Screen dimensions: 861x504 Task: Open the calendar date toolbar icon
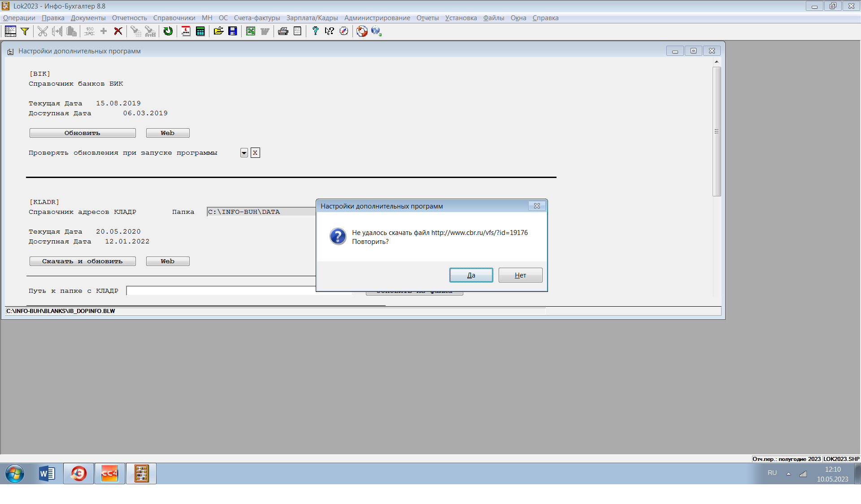pyautogui.click(x=186, y=31)
